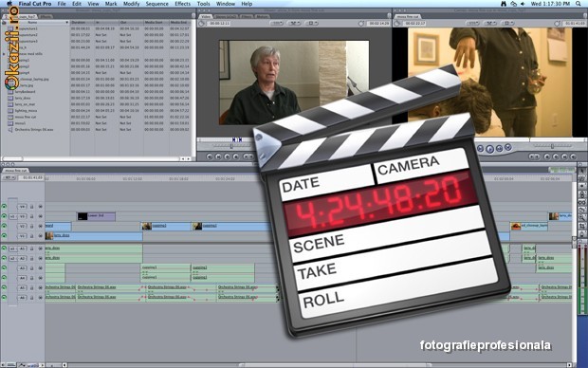Click the a1 source control in Timeline
The image size is (588, 368).
pos(12,248)
